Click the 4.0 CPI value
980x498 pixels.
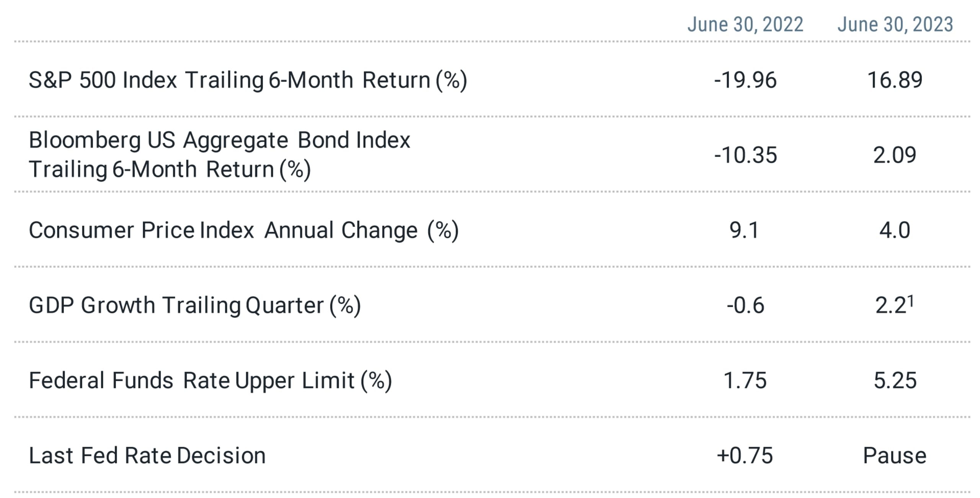pos(895,230)
